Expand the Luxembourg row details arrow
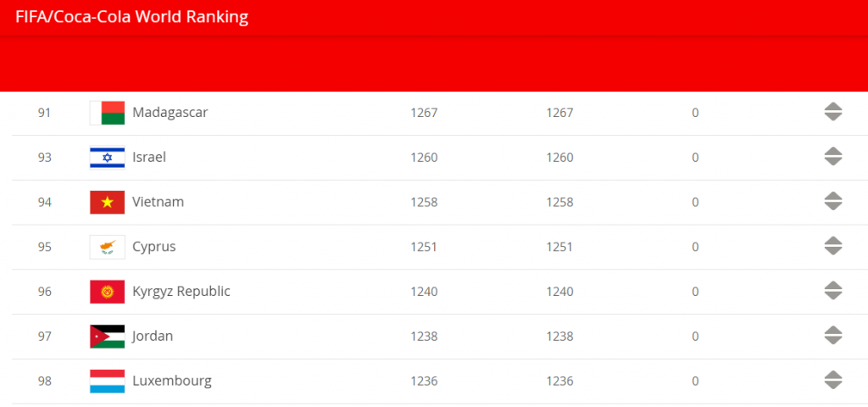 [832, 381]
